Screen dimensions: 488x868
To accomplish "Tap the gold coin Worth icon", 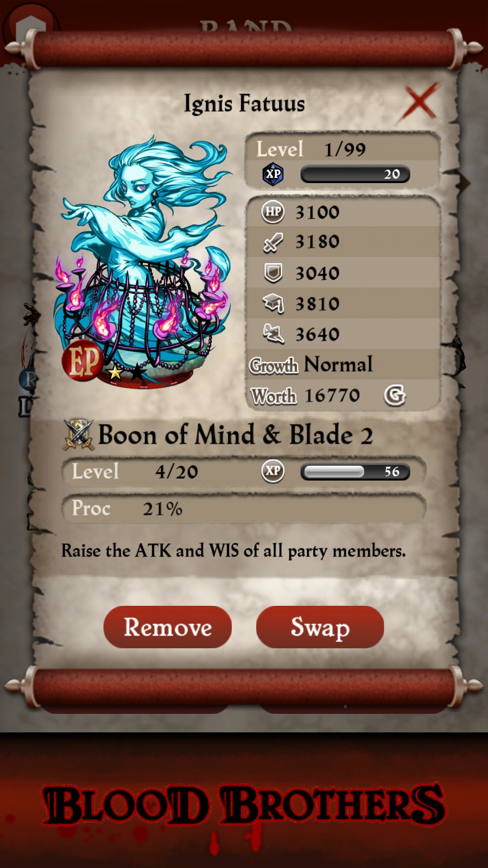I will tap(395, 396).
